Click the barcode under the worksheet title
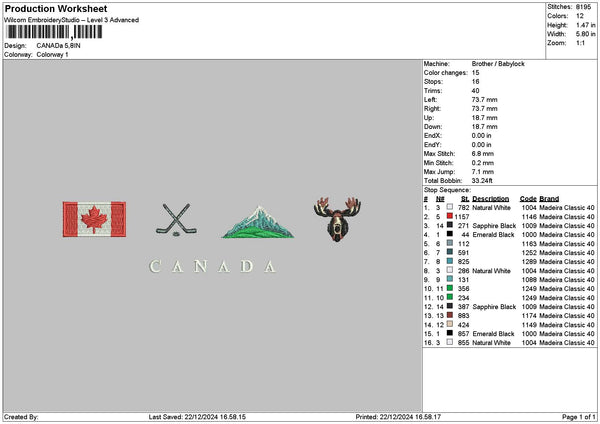Screen dimensions: 600x424 (55, 32)
